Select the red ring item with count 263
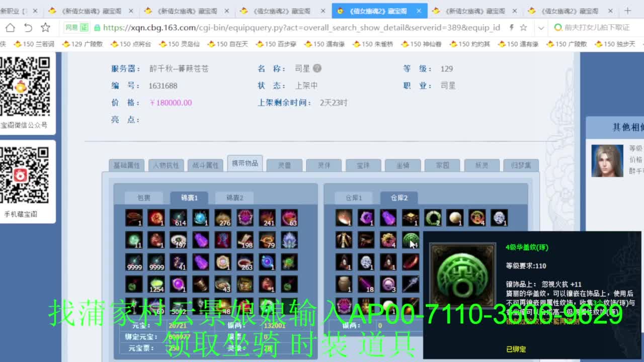 (x=245, y=262)
